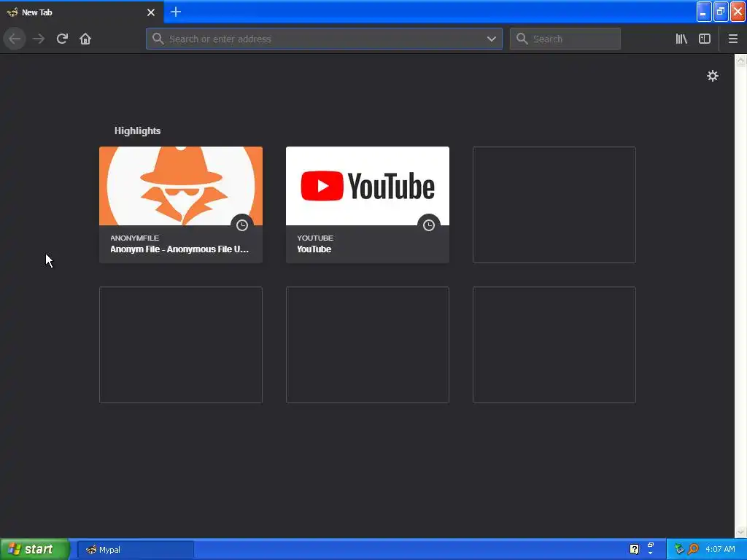Viewport: 747px width, 560px height.
Task: Click the green system tray icon beside the magnifier
Action: (679, 549)
